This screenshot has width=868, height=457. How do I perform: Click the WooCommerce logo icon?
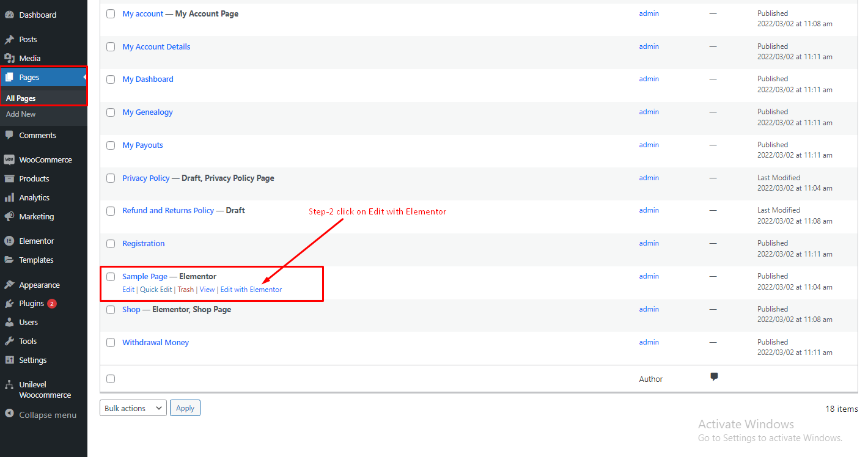click(9, 160)
